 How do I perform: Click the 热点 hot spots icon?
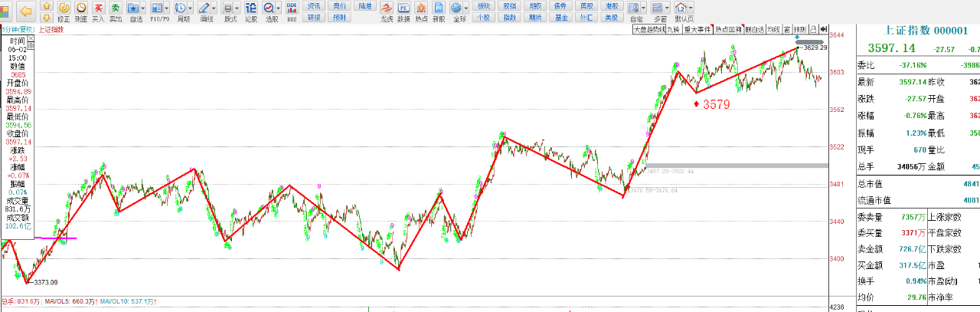[x=421, y=11]
